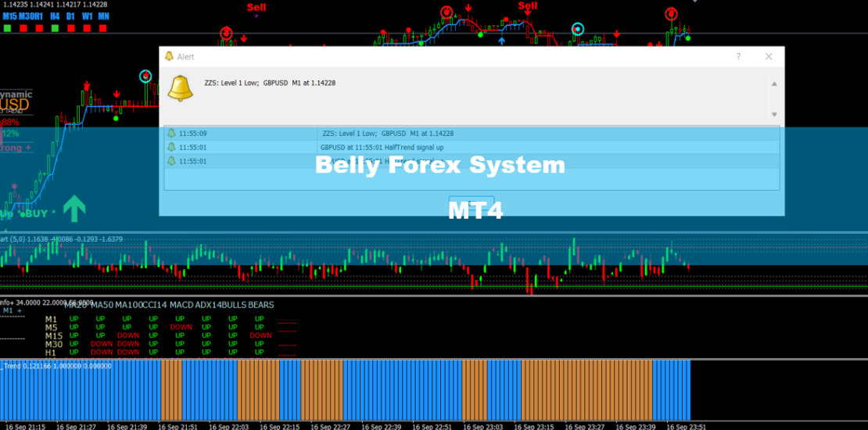The image size is (868, 430).
Task: Click the orange USD label on chart
Action: click(x=15, y=105)
